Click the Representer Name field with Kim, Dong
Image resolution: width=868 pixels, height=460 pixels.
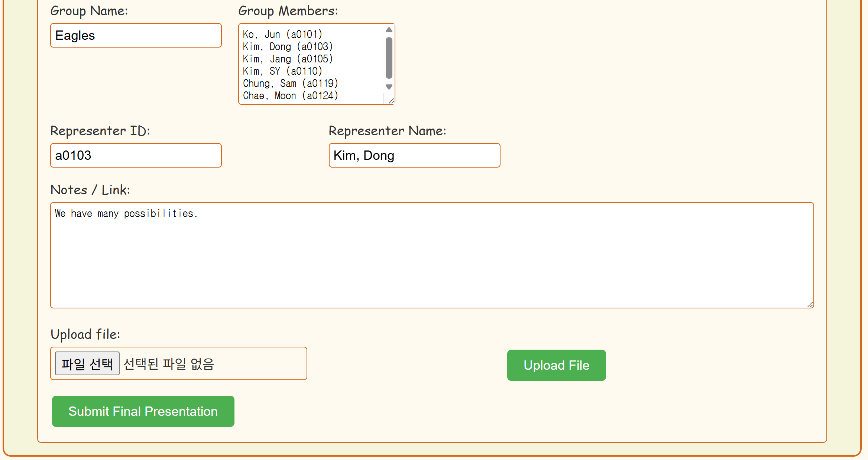(414, 155)
